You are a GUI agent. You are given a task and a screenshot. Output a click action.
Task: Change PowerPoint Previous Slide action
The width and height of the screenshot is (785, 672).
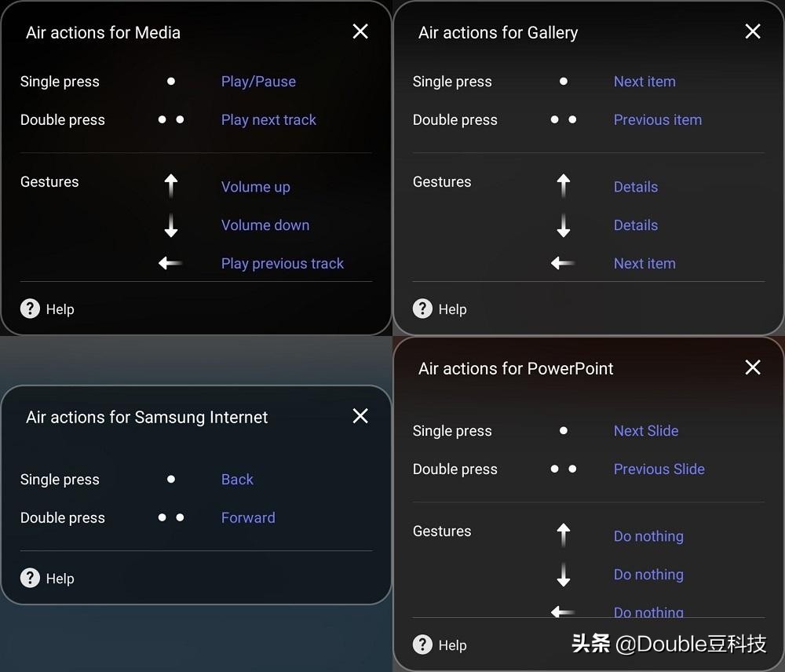[x=659, y=469]
